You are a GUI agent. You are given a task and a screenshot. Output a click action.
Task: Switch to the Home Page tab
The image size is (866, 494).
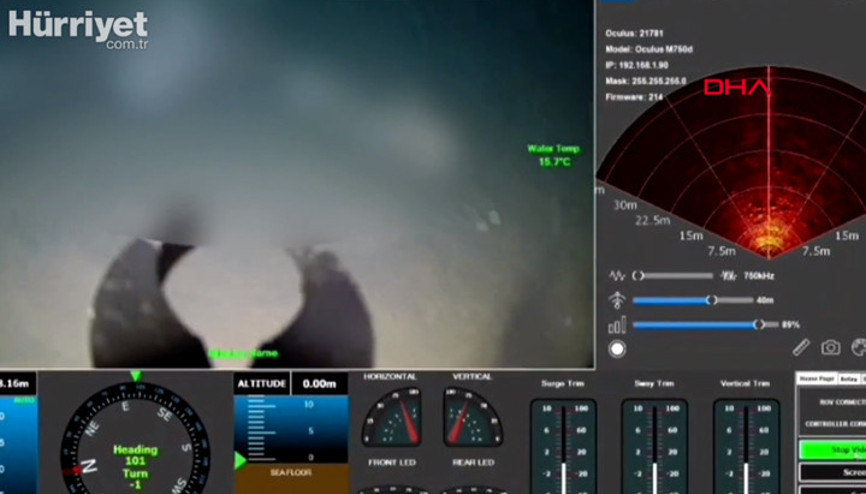pyautogui.click(x=815, y=379)
